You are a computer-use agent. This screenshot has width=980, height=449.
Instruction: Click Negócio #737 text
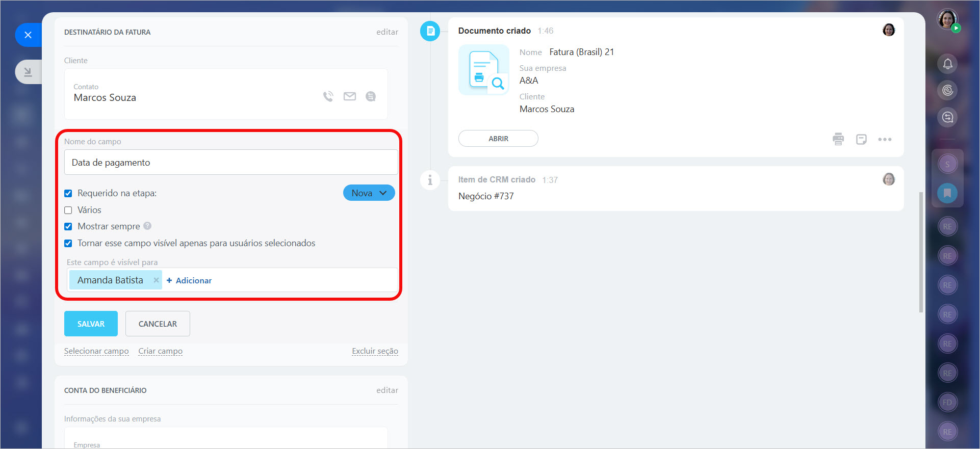pyautogui.click(x=486, y=196)
